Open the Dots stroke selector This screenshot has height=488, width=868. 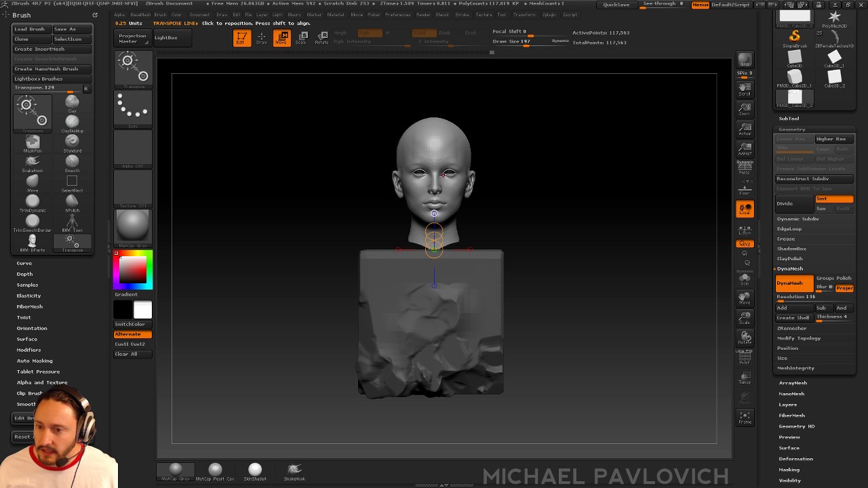coord(133,109)
